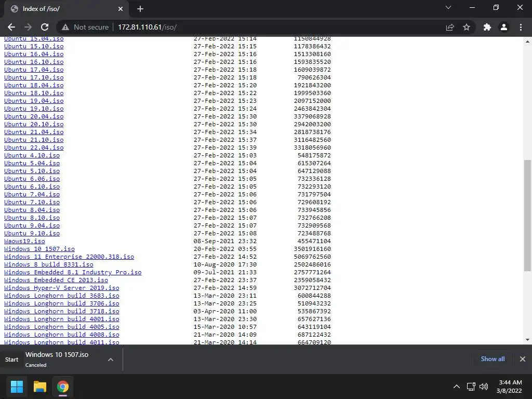
Task: Click Windows_Longhorn_build_4001.iso link
Action: 61,320
